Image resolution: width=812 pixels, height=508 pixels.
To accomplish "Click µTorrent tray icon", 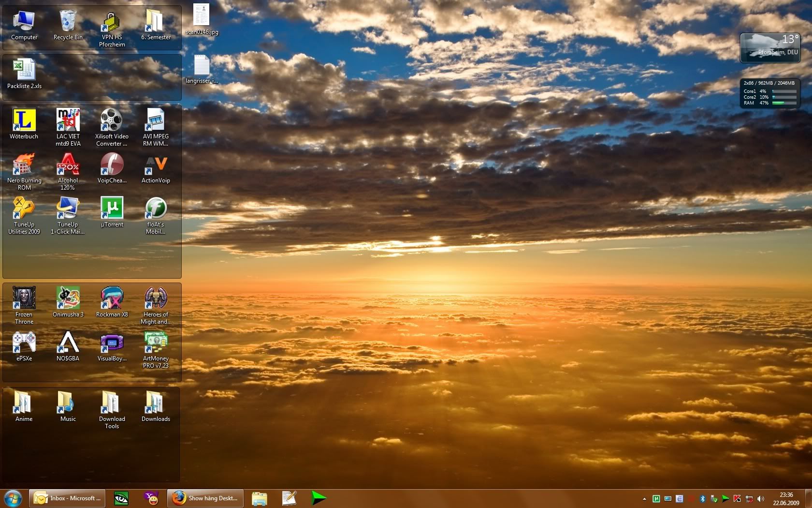I will (x=656, y=499).
